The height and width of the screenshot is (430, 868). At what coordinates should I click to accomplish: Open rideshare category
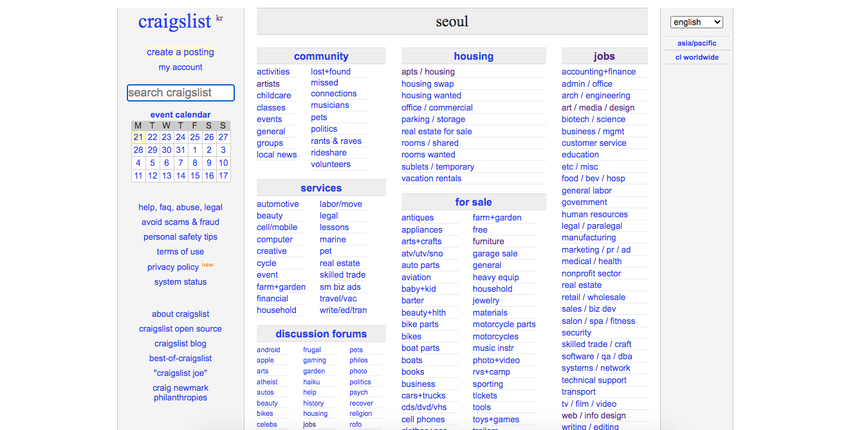point(329,152)
